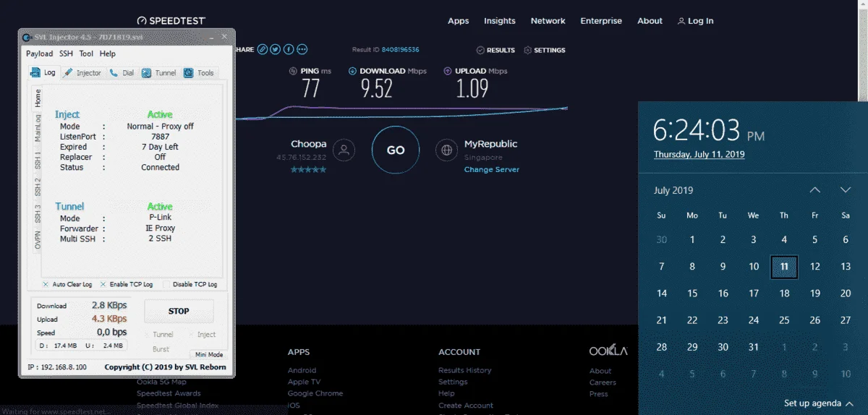
Task: Switch to the Tunnel tab
Action: [x=158, y=72]
